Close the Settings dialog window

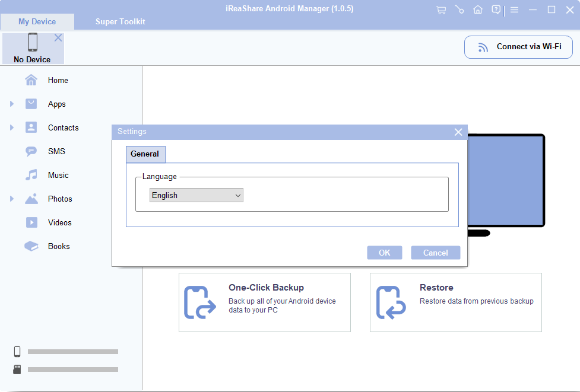[458, 132]
